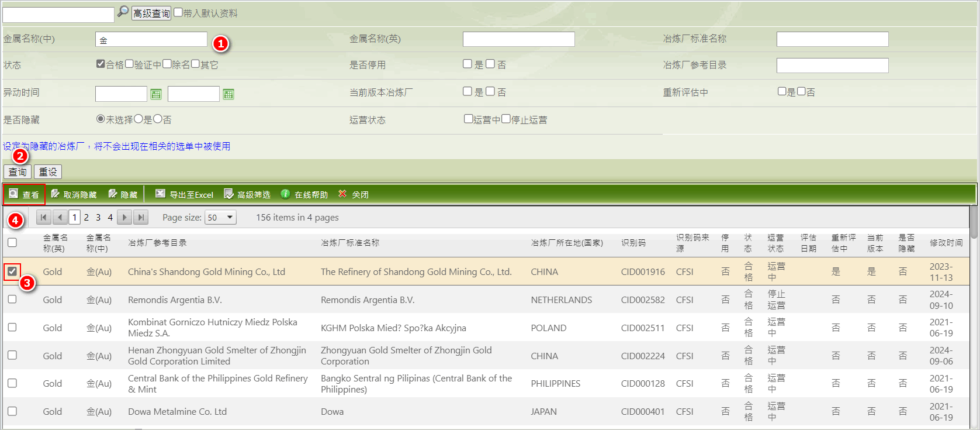Click the 关闭 close toolbar button
The image size is (980, 430).
point(353,194)
